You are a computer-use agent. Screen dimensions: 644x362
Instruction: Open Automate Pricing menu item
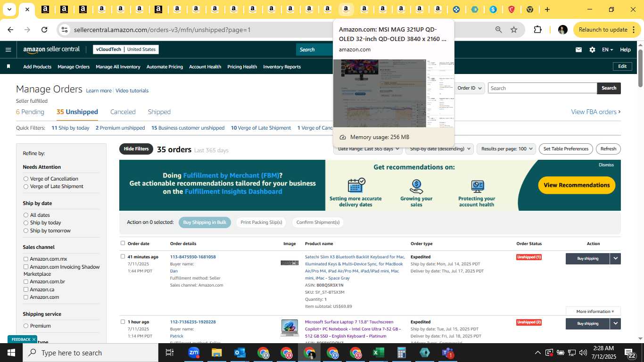coord(165,66)
